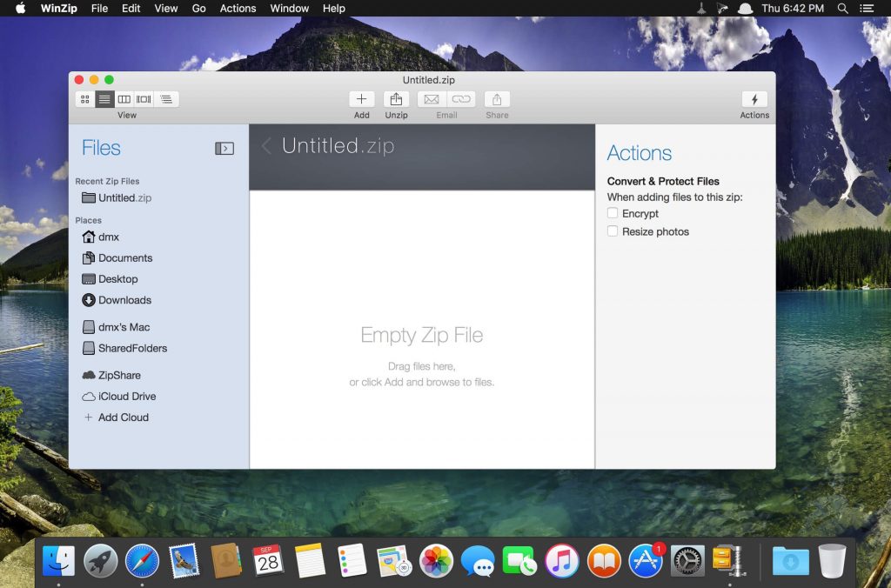Click the Spotlight search icon in menu bar

(x=841, y=9)
